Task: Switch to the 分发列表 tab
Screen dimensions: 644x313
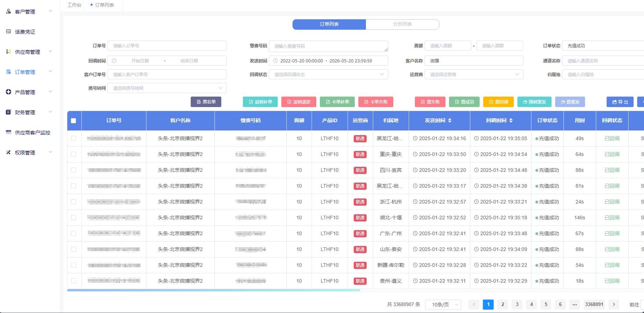Action: coord(402,24)
